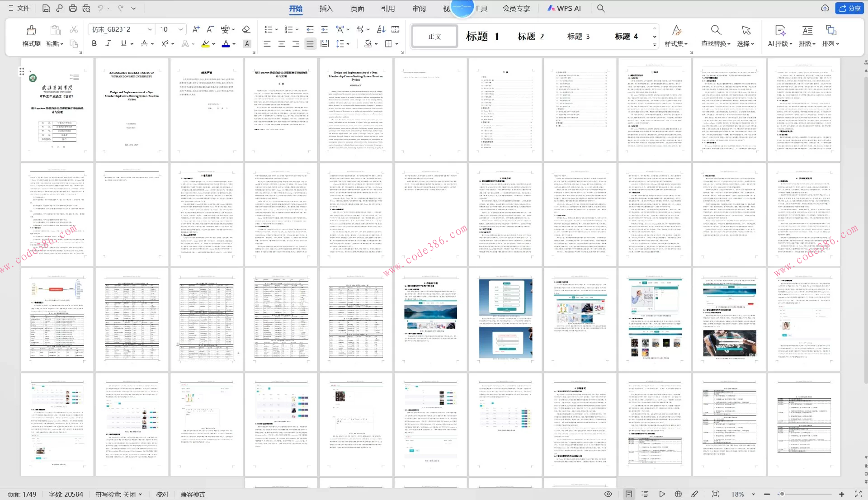868x500 pixels.
Task: Open the font name dropdown
Action: [x=150, y=29]
